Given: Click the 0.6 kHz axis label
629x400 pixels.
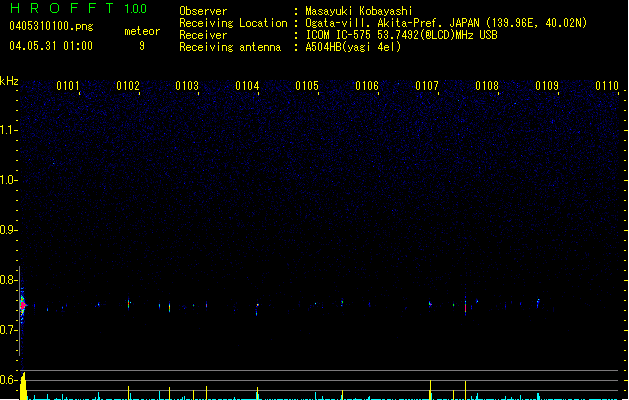Looking at the screenshot, I should 7,380.
